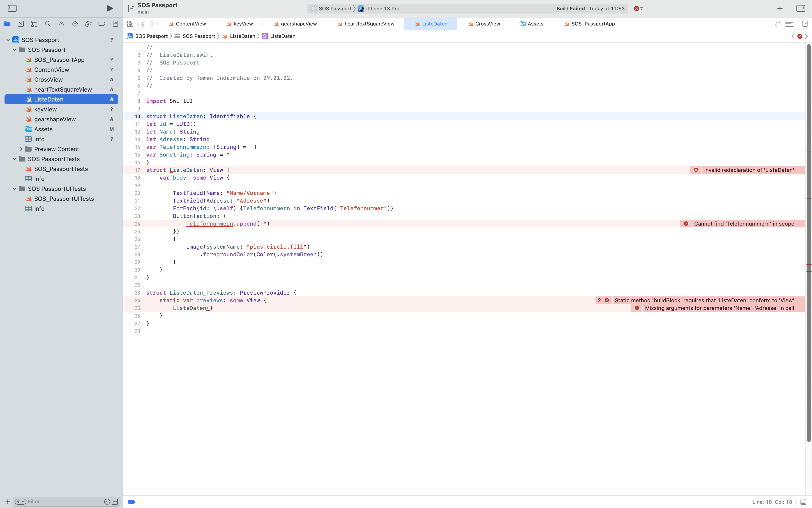Toggle the navigator sidebar visibility
The image size is (812, 508).
coord(12,8)
